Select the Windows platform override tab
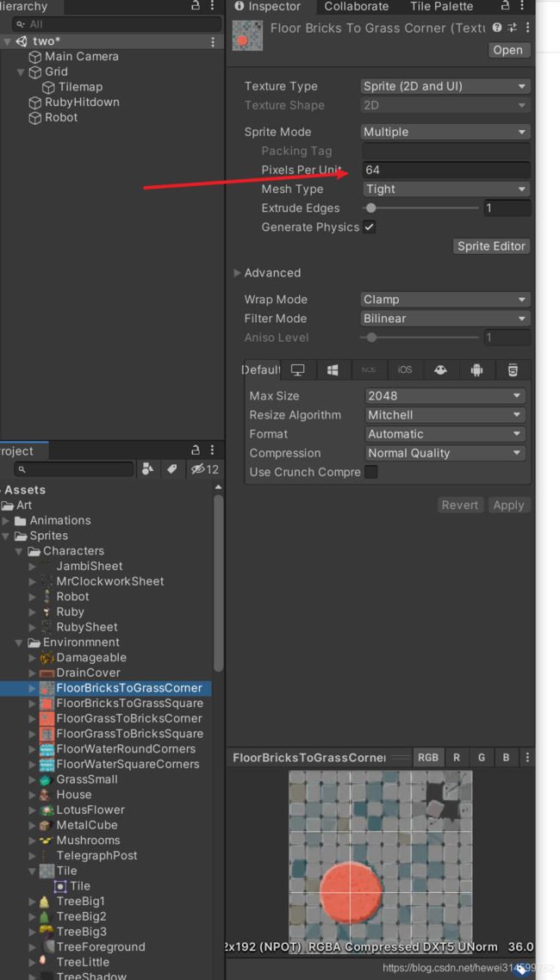 pyautogui.click(x=333, y=370)
